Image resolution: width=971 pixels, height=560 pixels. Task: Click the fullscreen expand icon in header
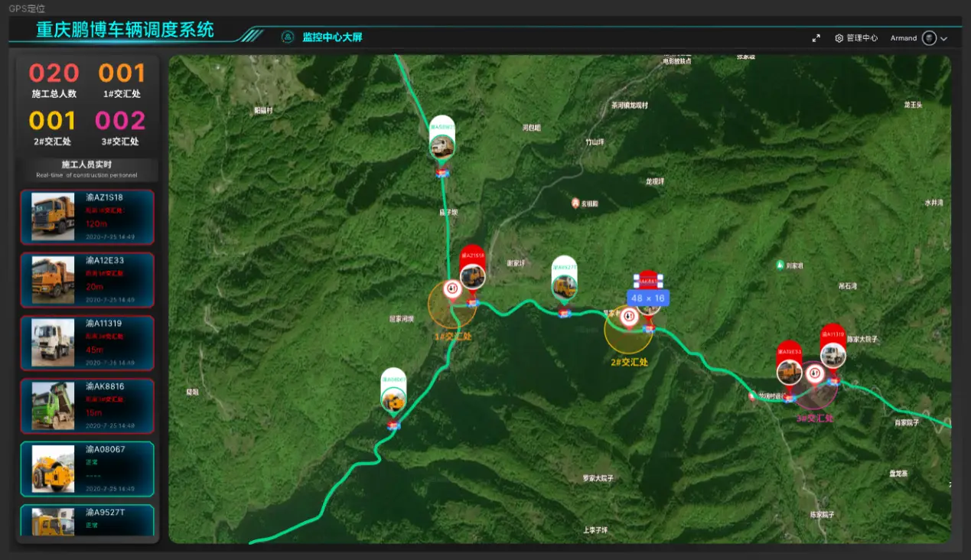(x=816, y=38)
